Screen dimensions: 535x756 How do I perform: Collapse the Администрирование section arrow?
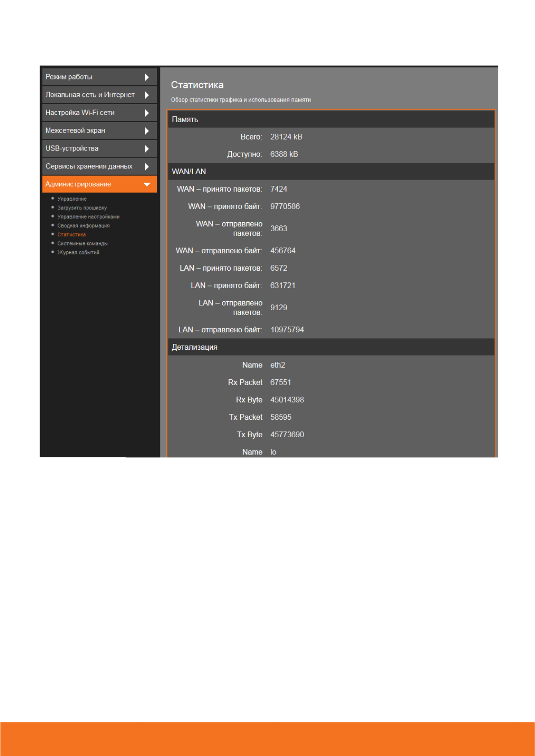tap(146, 185)
